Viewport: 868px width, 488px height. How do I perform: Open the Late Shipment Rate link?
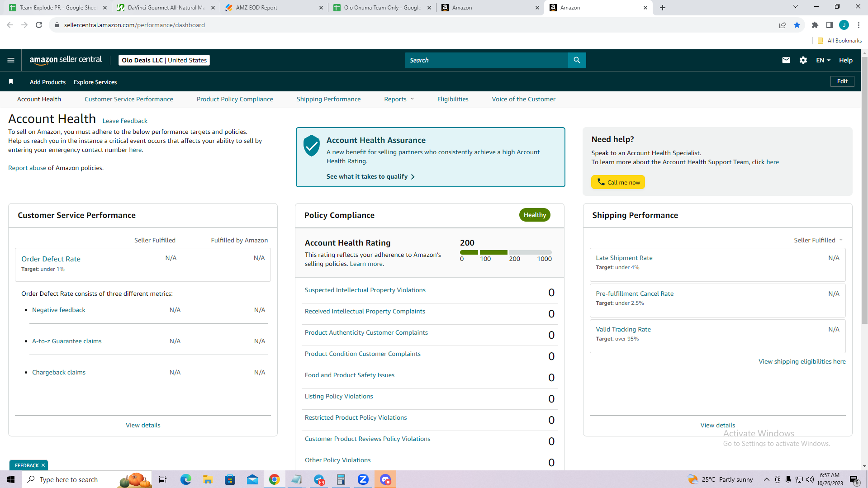pos(624,258)
